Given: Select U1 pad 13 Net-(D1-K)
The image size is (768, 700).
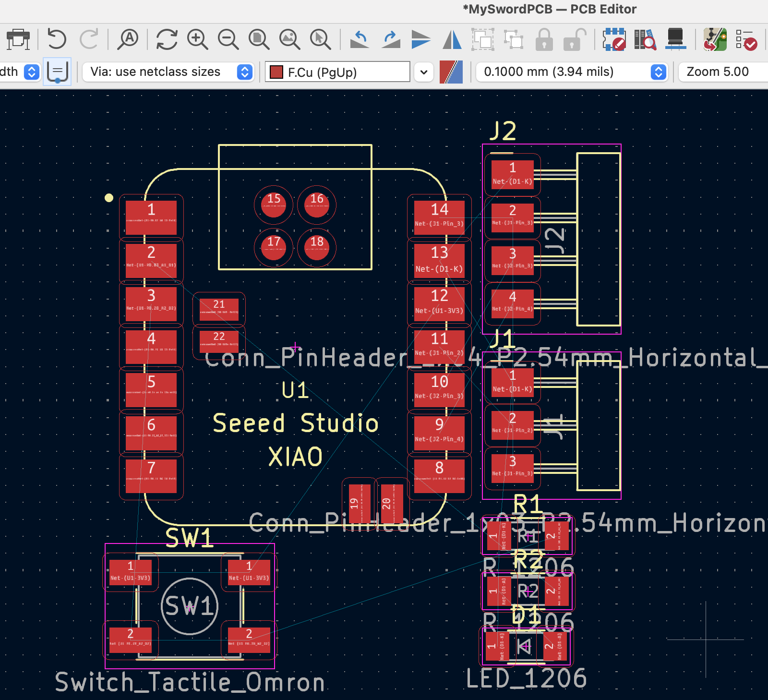Looking at the screenshot, I should 439,260.
